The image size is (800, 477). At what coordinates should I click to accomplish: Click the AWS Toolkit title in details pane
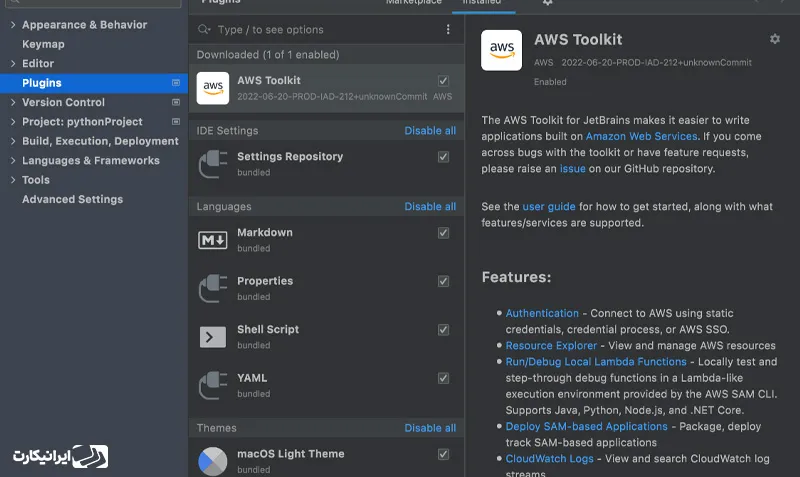click(578, 40)
